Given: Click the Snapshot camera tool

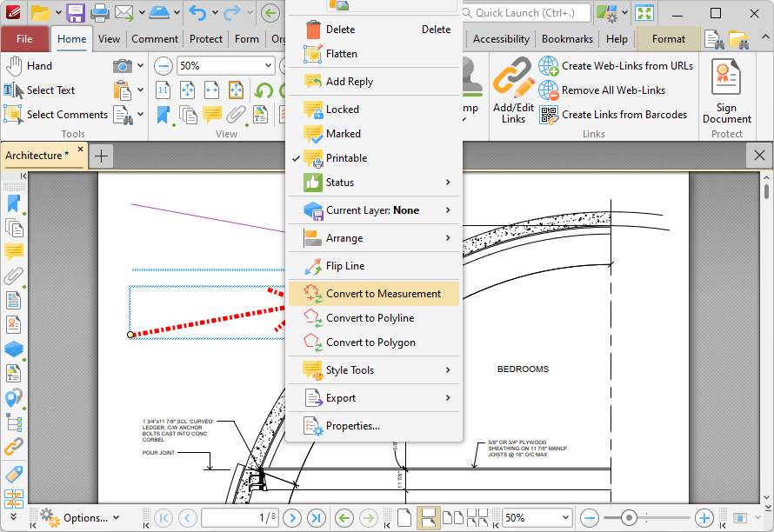Looking at the screenshot, I should coord(123,66).
